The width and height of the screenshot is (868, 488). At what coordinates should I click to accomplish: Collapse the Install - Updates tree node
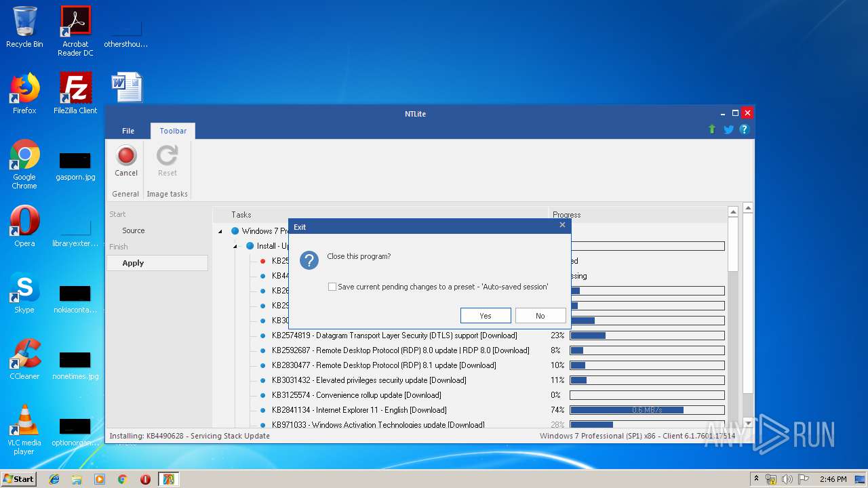(235, 246)
